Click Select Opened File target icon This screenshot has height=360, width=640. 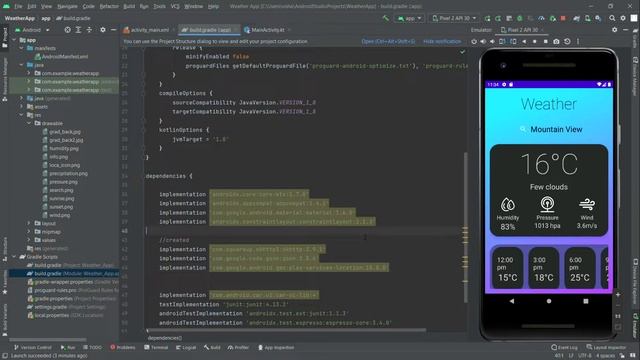pyautogui.click(x=67, y=30)
